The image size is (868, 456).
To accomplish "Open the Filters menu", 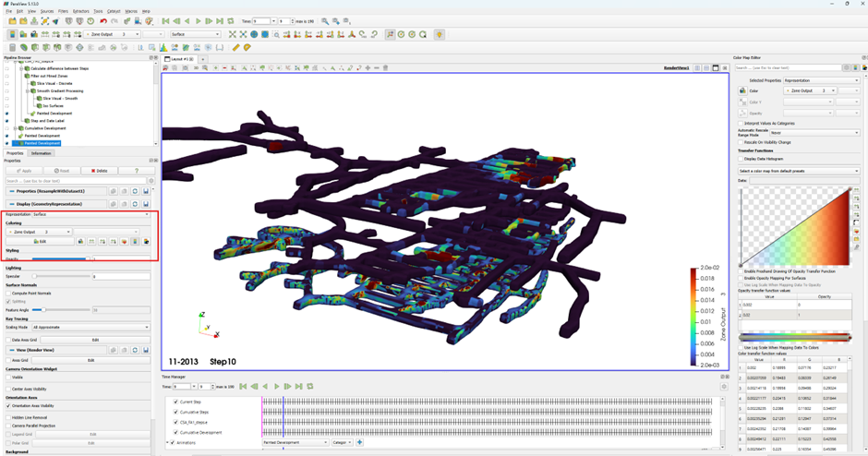I will tap(63, 11).
